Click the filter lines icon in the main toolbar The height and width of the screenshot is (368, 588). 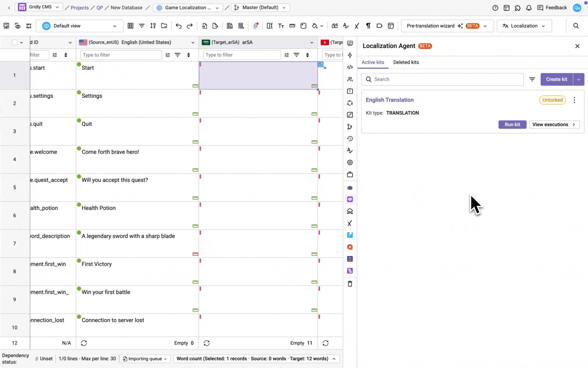[x=142, y=26]
